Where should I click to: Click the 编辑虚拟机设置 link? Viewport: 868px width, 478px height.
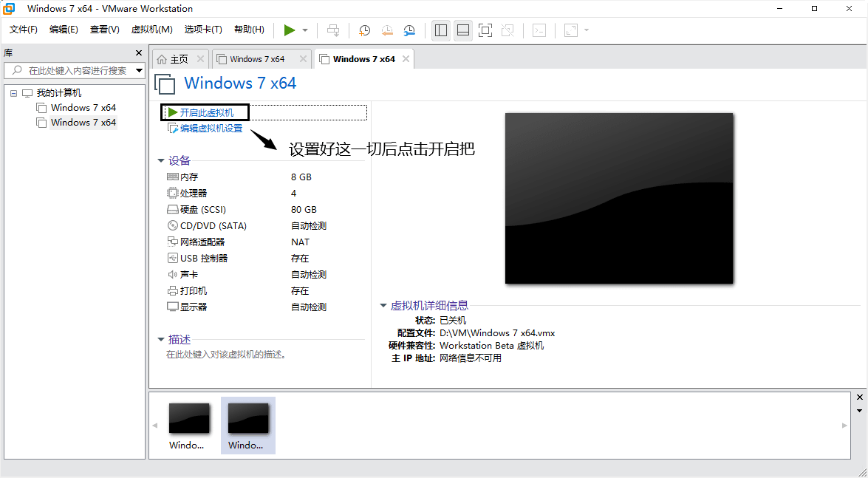pyautogui.click(x=211, y=129)
